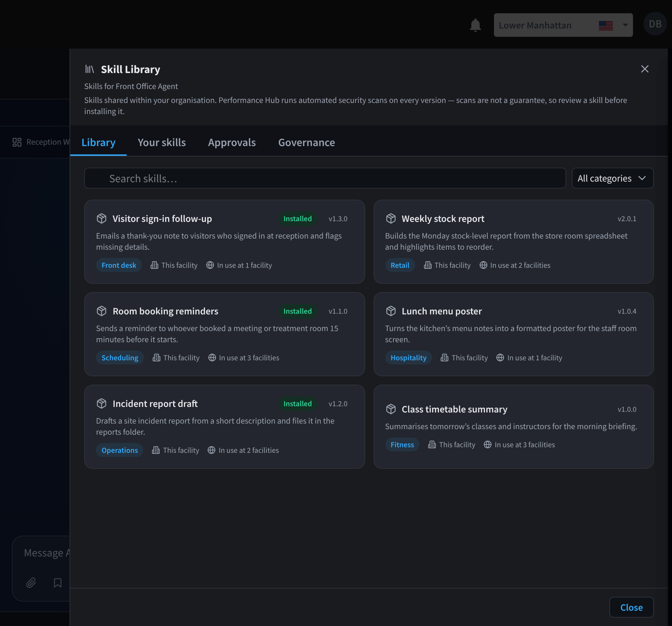Click the Scheduling category tag

click(x=120, y=358)
